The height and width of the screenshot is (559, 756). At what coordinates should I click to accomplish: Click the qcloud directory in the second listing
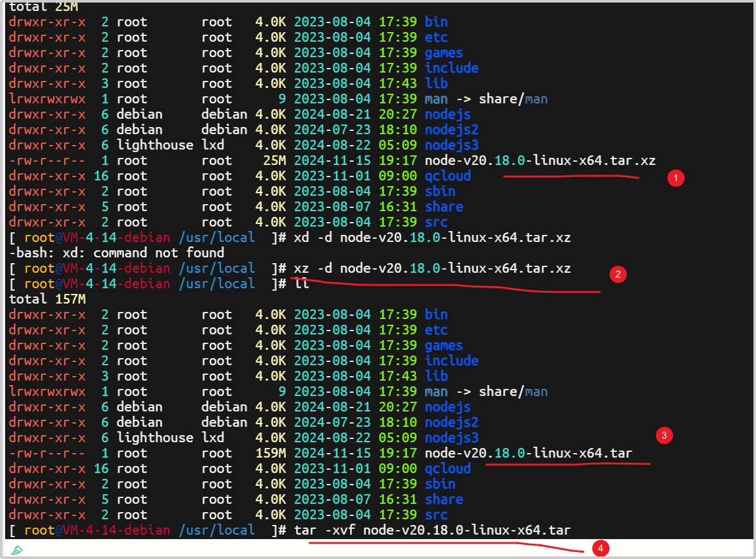pyautogui.click(x=447, y=469)
